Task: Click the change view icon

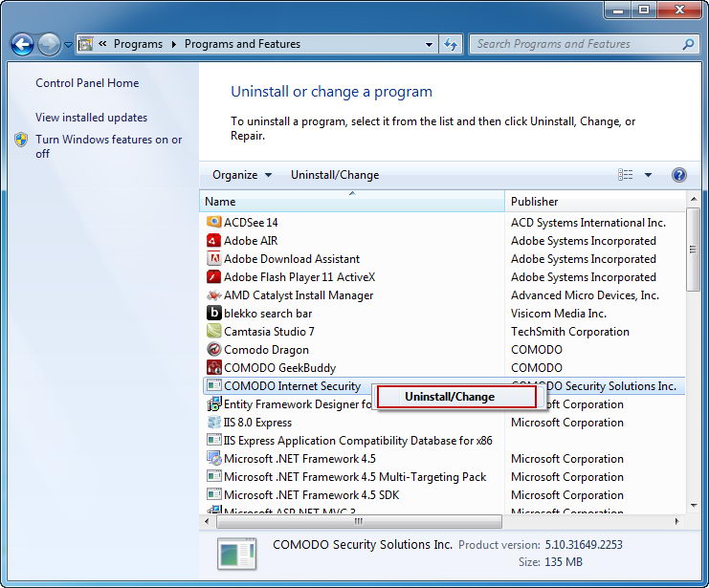Action: (626, 174)
